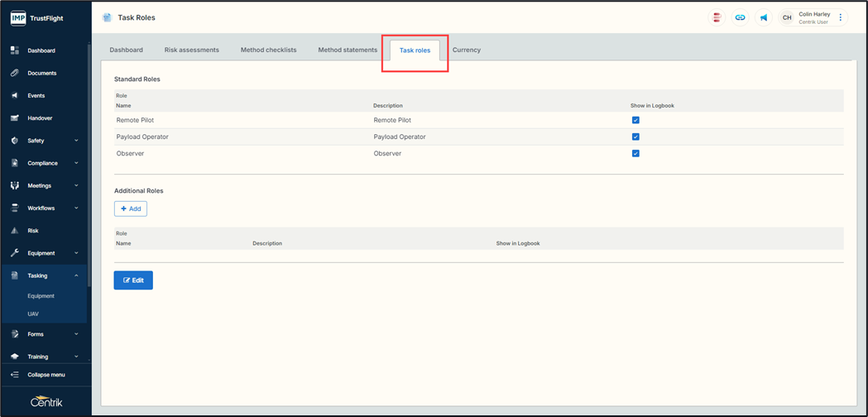Click the blue link icon in header
Screen dimensions: 868x417
tap(740, 17)
